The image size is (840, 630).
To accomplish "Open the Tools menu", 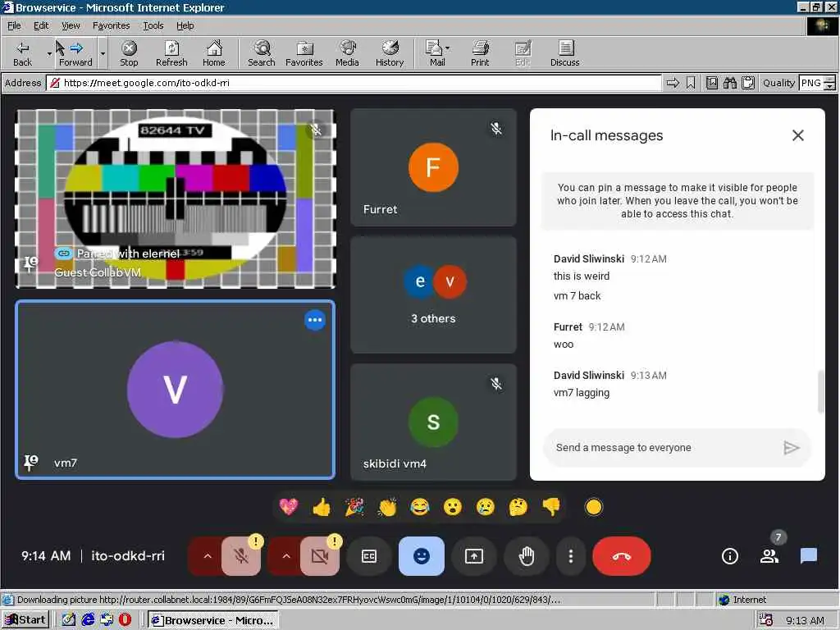I will coord(153,25).
